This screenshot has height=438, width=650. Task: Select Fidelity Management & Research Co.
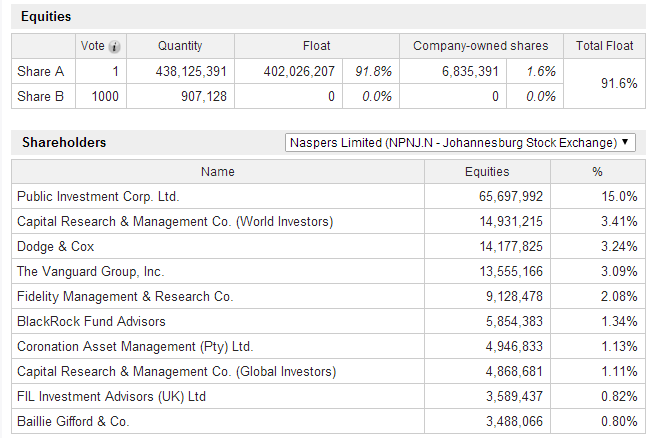click(x=125, y=297)
